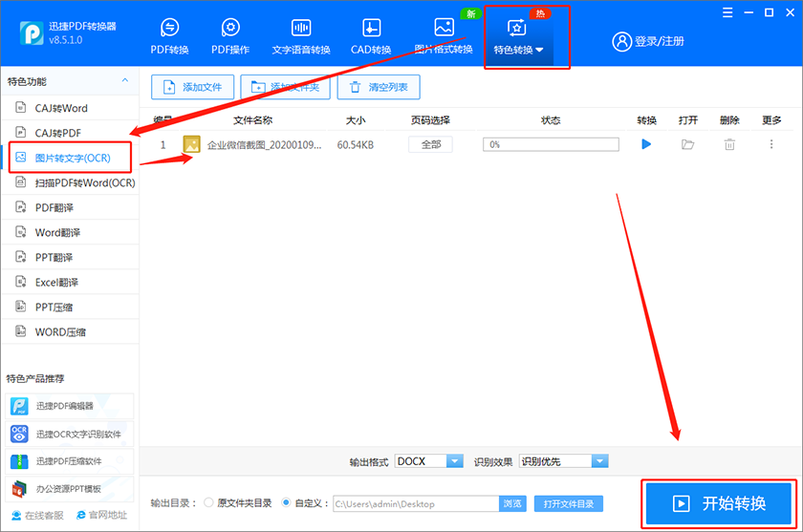Select 扫描PDF转Word(OCR) option
This screenshot has width=803, height=532.
71,182
